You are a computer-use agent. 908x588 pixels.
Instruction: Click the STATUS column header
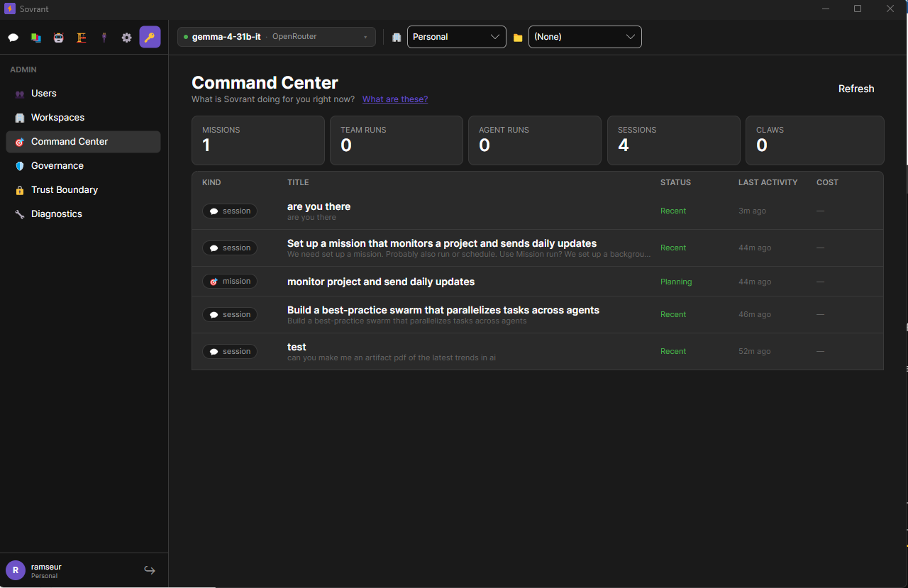click(x=675, y=182)
